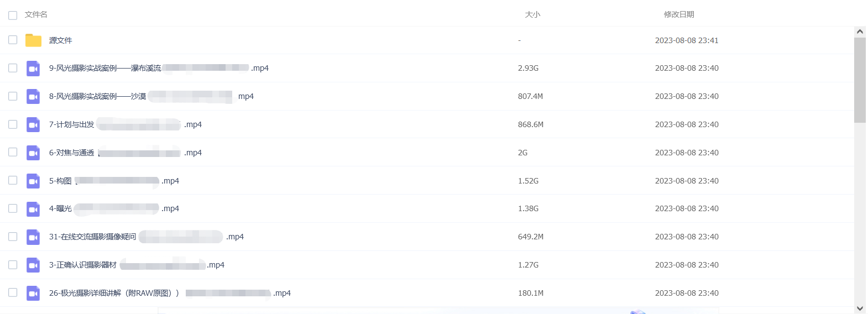
Task: Sort list by 修改日期 column header
Action: [x=679, y=14]
